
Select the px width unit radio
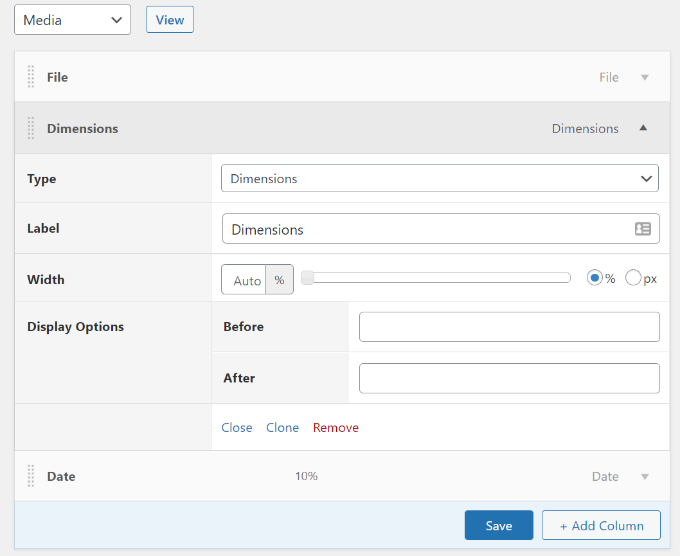[x=633, y=278]
